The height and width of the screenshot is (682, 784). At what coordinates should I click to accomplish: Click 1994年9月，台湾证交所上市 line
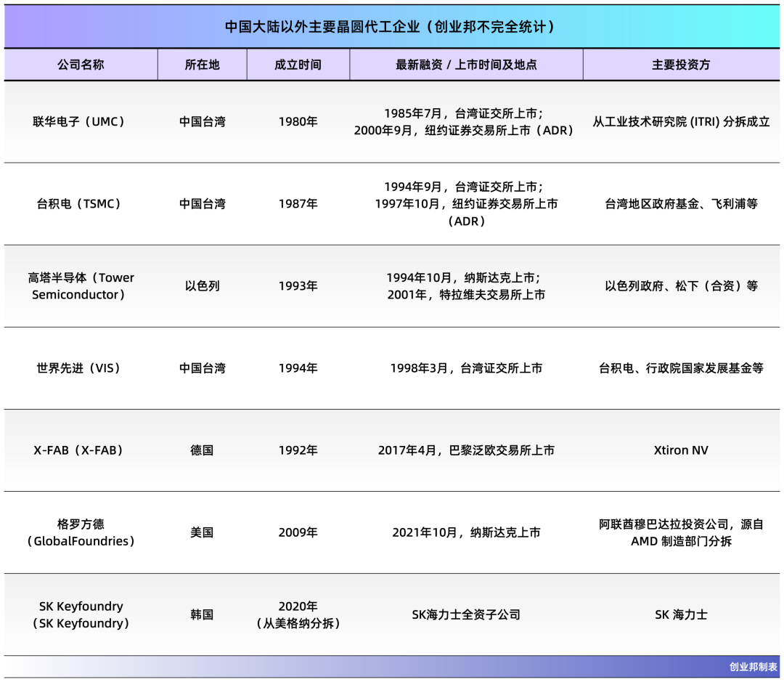[463, 187]
